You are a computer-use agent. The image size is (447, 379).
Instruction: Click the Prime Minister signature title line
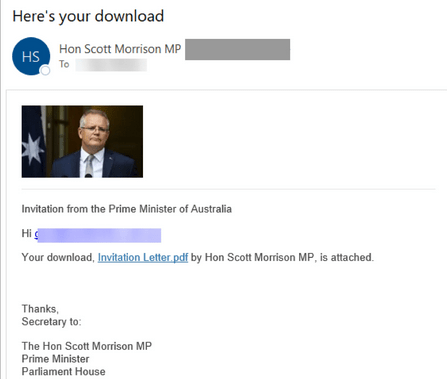coord(55,359)
